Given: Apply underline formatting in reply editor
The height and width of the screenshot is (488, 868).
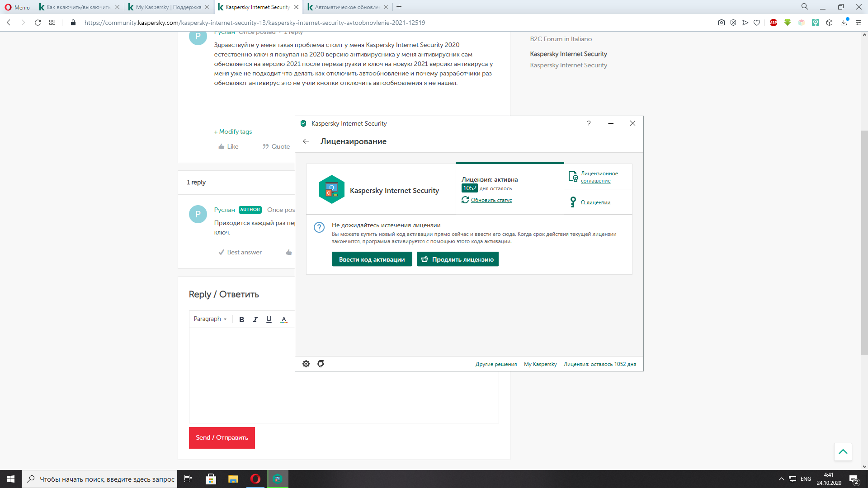Looking at the screenshot, I should pyautogui.click(x=269, y=319).
